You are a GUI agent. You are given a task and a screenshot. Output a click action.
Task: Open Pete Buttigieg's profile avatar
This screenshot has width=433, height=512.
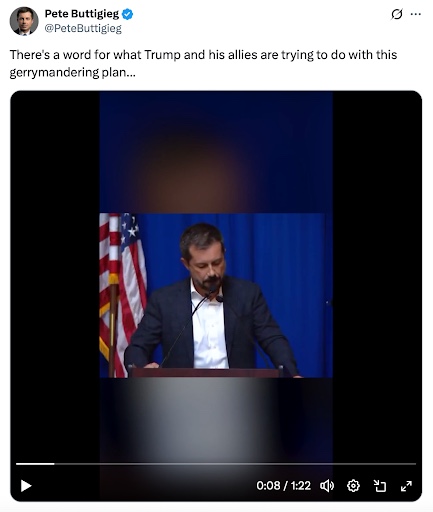(x=24, y=21)
